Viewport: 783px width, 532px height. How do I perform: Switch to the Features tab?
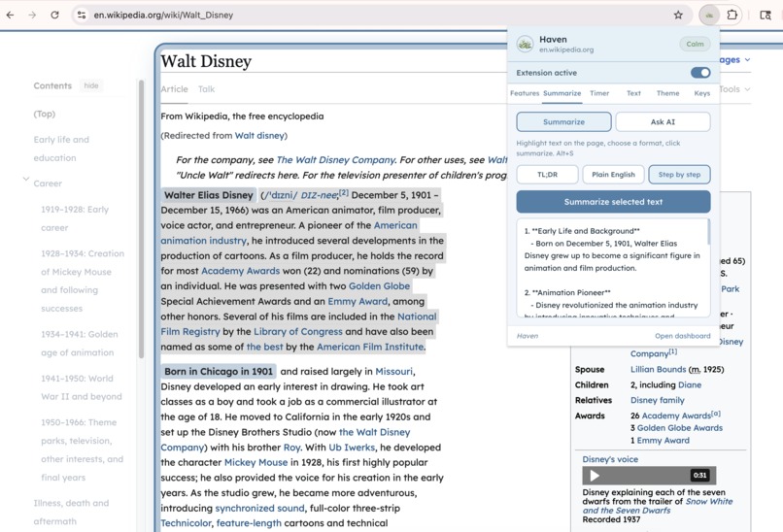coord(525,93)
